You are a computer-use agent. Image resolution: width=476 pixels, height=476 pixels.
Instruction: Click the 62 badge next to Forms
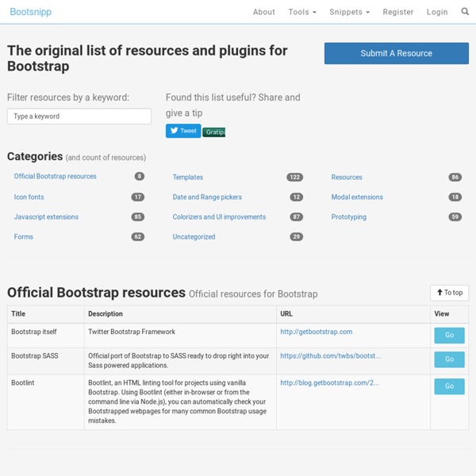138,236
